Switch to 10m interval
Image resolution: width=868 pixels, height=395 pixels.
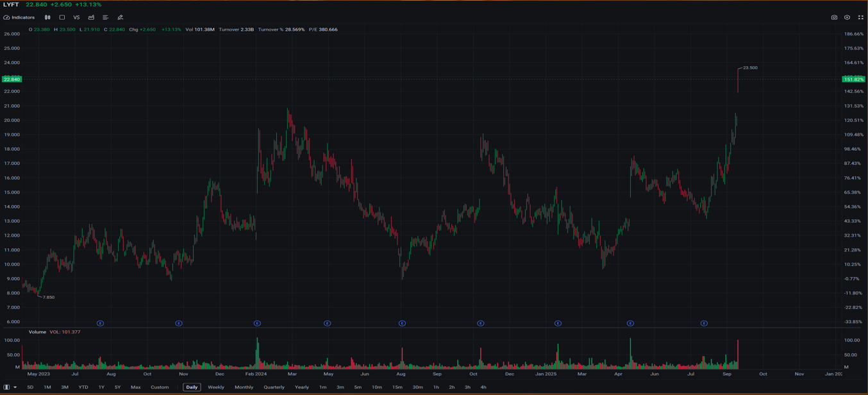pyautogui.click(x=377, y=387)
